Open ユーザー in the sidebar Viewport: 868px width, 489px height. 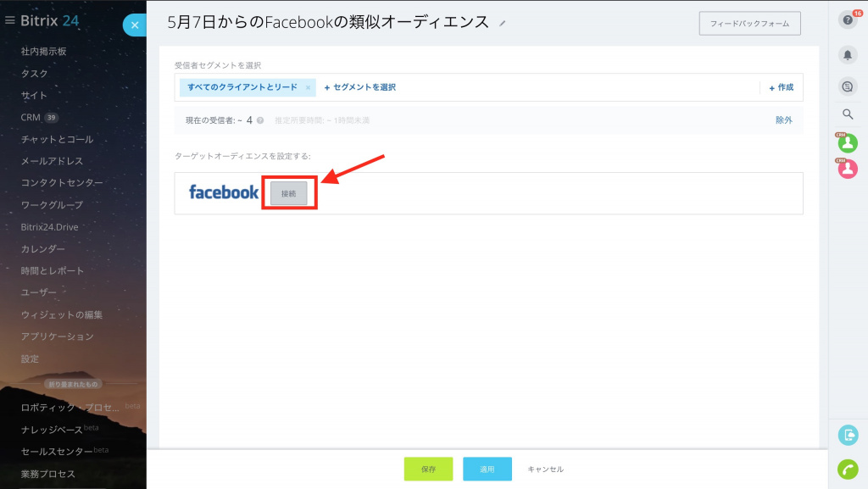pyautogui.click(x=39, y=292)
